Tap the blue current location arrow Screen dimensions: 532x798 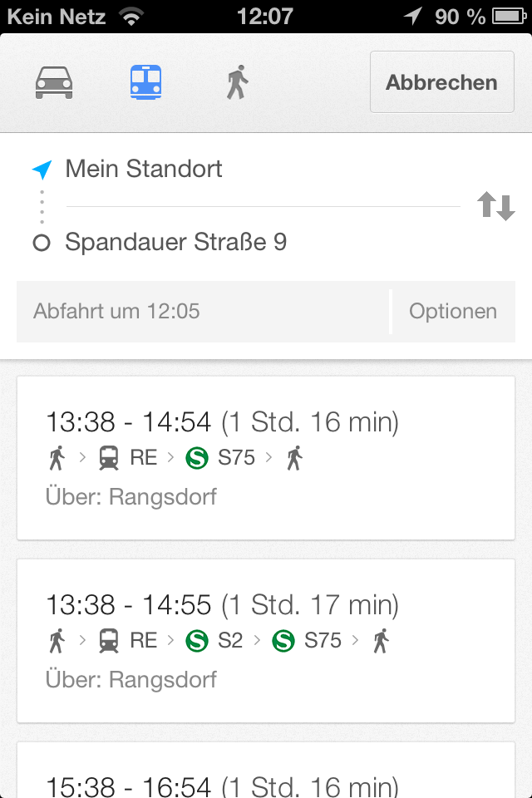click(42, 170)
